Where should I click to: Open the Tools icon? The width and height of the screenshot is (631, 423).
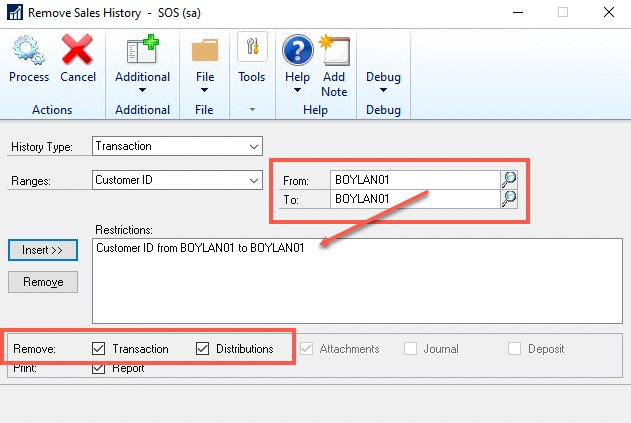tap(252, 47)
